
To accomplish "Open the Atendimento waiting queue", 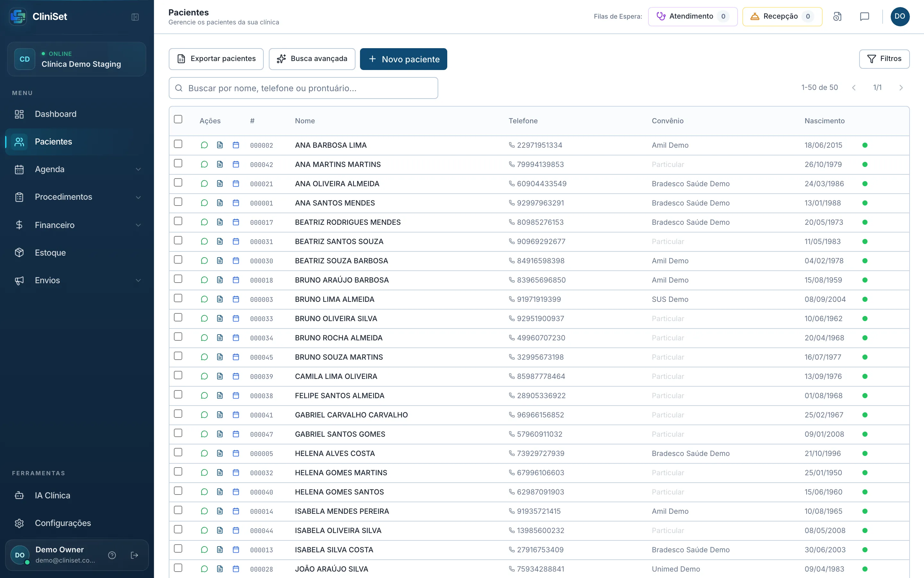I will 693,16.
